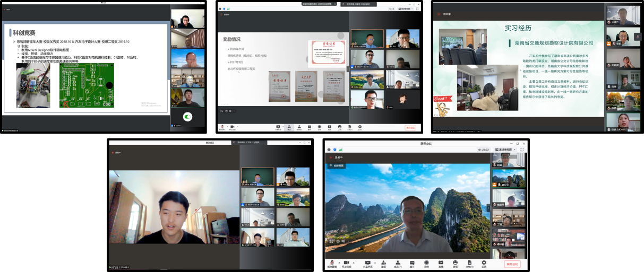Click red 离开会议 button in landscape-background window

[512, 264]
